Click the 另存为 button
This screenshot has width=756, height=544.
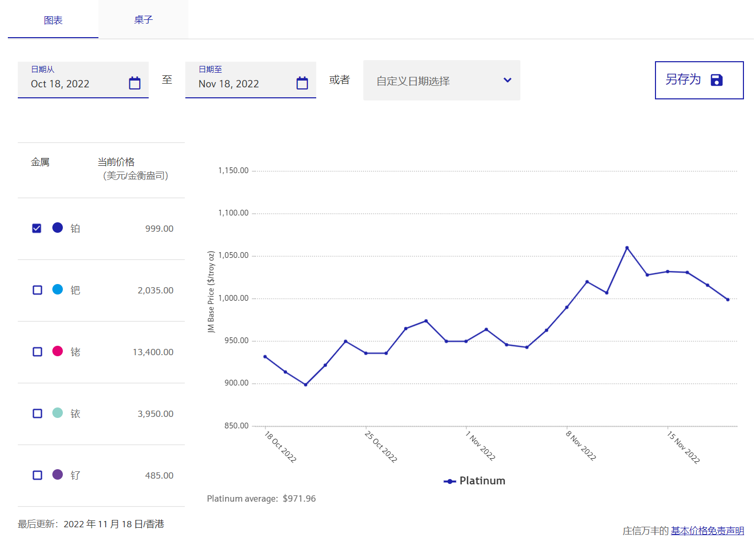[699, 80]
